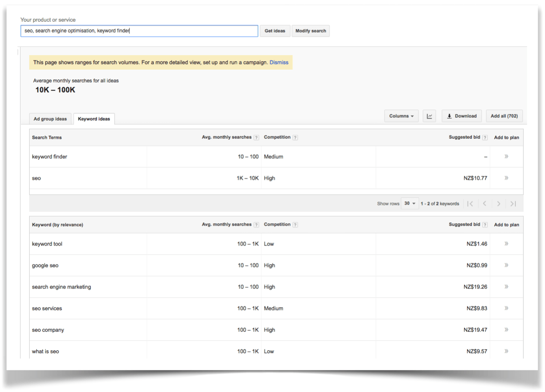
Task: Click the Modify search button
Action: click(311, 31)
